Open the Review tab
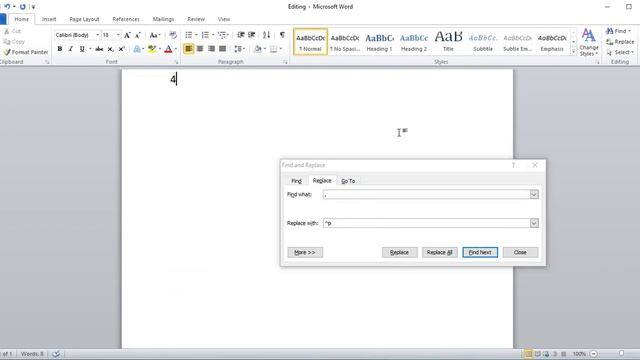 click(x=196, y=19)
